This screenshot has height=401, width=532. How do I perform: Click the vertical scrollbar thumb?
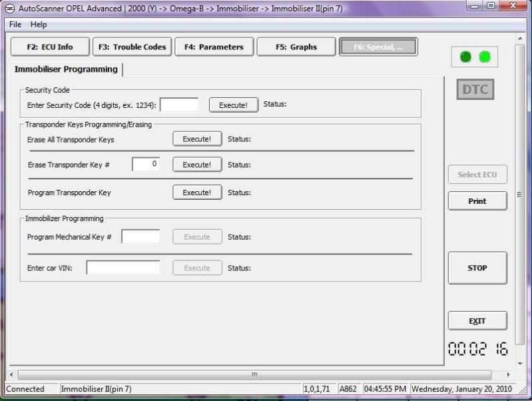520,195
